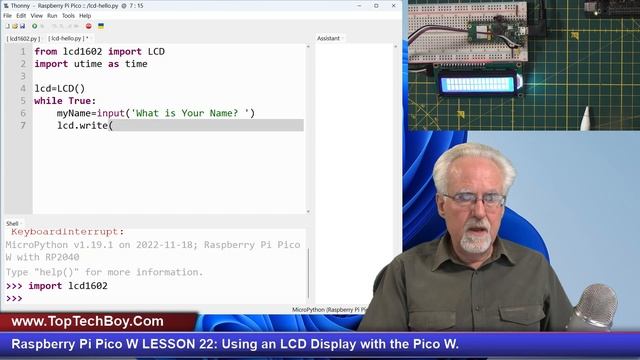This screenshot has width=640, height=360.
Task: Click the editor scrollbar down arrow
Action: [x=308, y=211]
